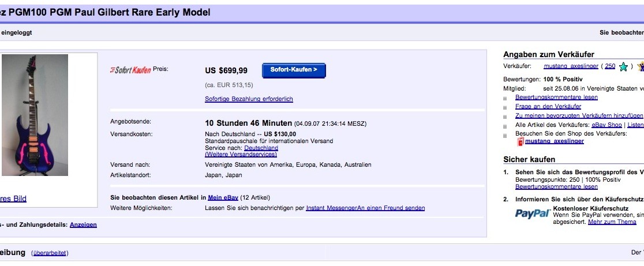Click Instant Messenger notification link
Viewport: 644px width, 266px height.
(331, 208)
